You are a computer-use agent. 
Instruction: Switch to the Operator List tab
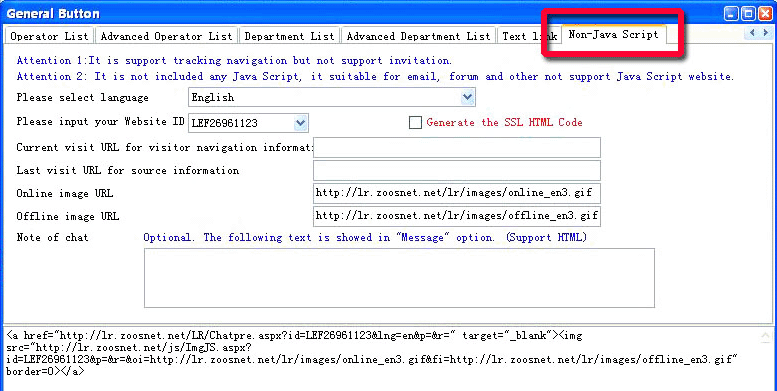pyautogui.click(x=49, y=36)
